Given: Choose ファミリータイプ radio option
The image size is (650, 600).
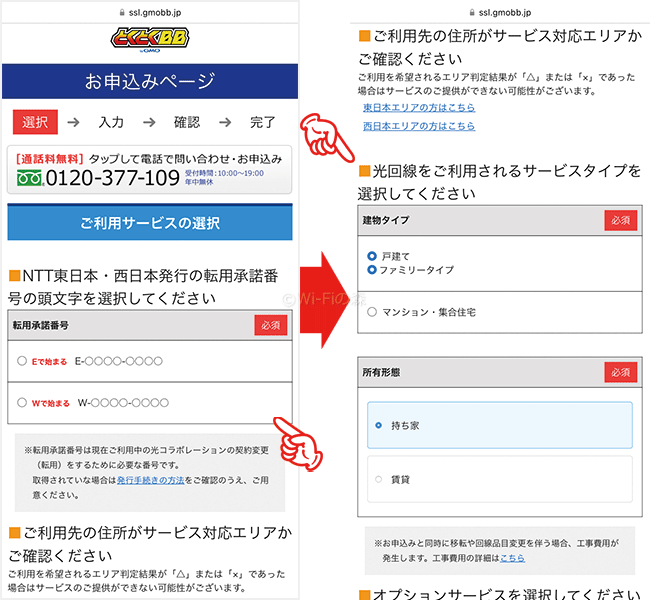Looking at the screenshot, I should tap(372, 270).
